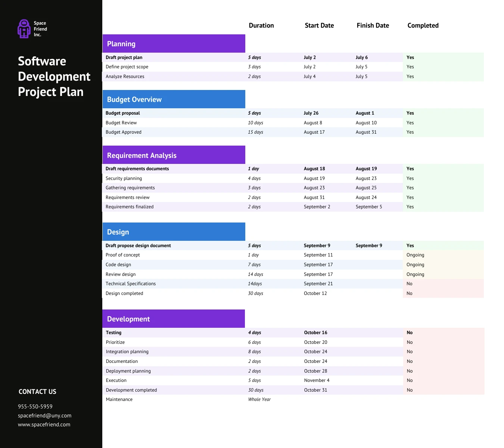
Task: Toggle the Ongoing status for Proof of concept
Action: point(415,255)
